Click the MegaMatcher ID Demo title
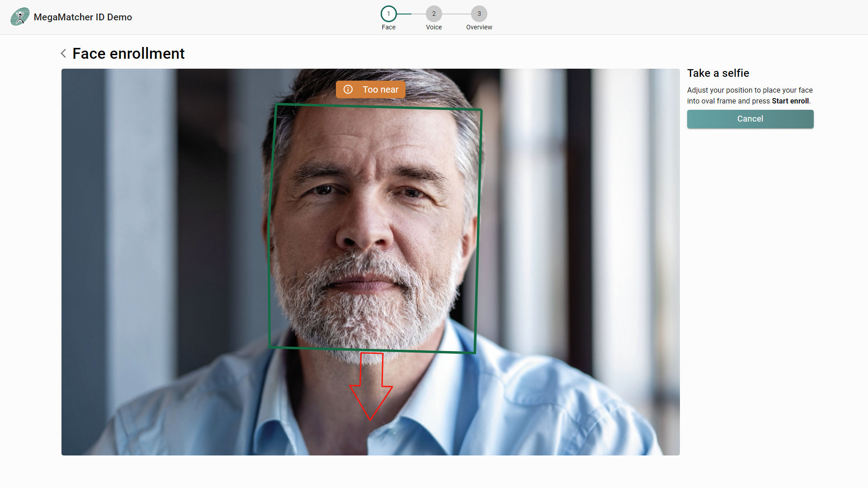This screenshot has width=868, height=488. (83, 17)
